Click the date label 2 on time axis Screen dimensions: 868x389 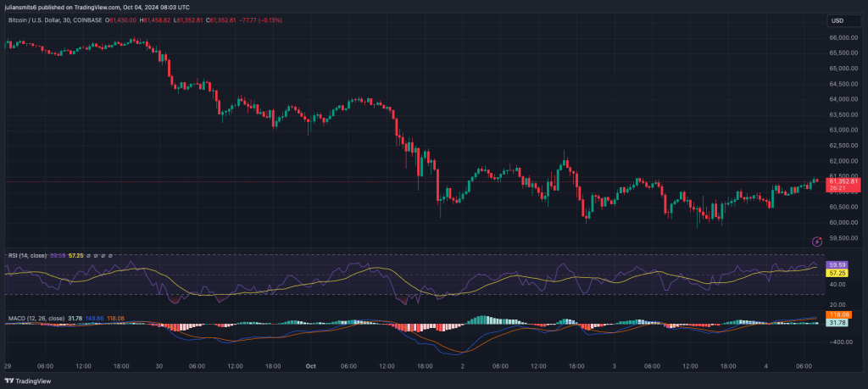coord(462,366)
